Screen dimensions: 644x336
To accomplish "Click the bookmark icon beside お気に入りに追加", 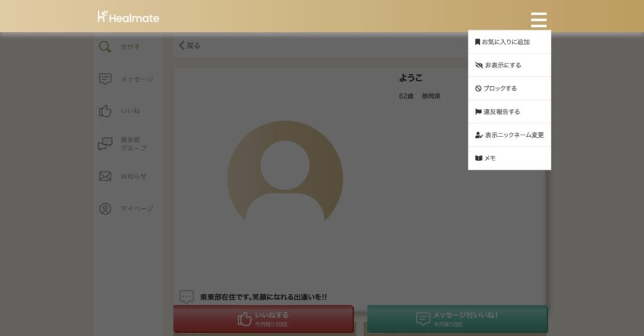I will point(477,42).
